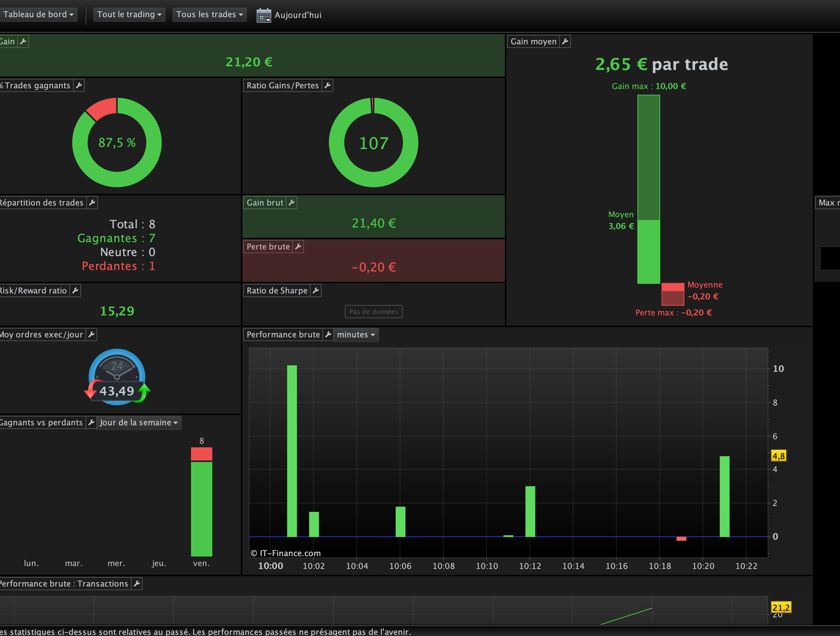This screenshot has height=636, width=840.
Task: Open the Tous les trades dropdown
Action: tap(209, 14)
